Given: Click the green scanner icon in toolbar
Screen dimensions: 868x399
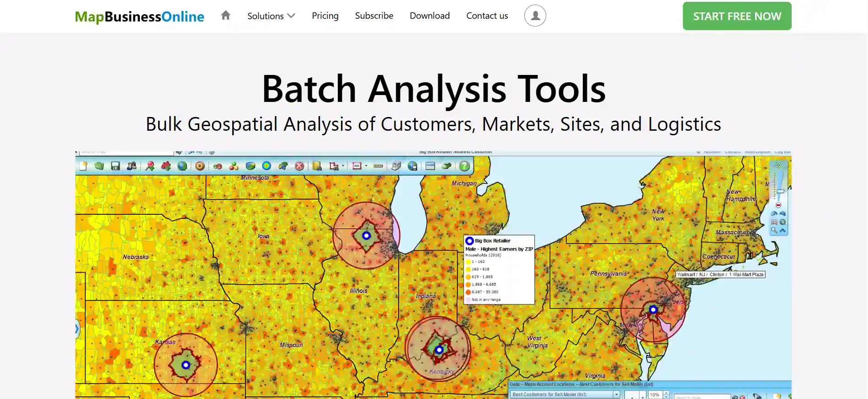Looking at the screenshot, I should [447, 166].
